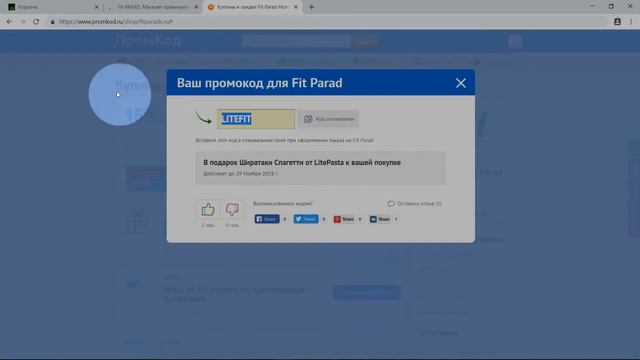Click the Shirataki Spaghetti gift offer title

coord(302,162)
